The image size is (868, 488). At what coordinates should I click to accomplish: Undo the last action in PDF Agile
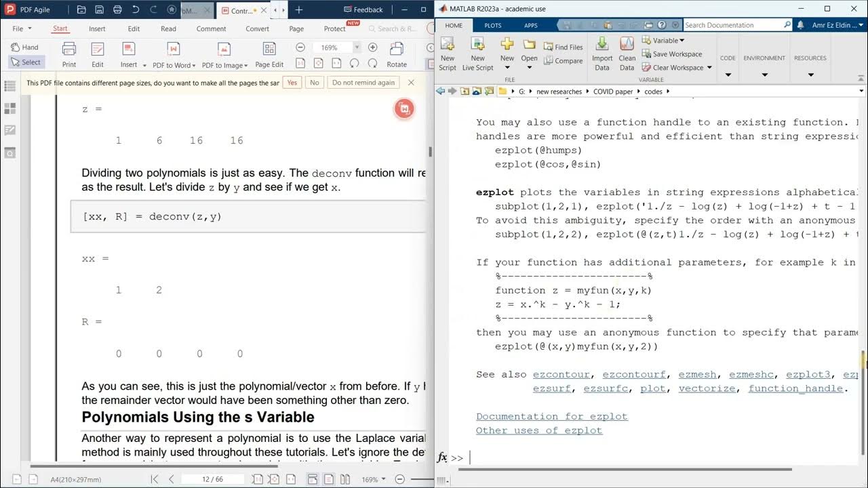[136, 9]
